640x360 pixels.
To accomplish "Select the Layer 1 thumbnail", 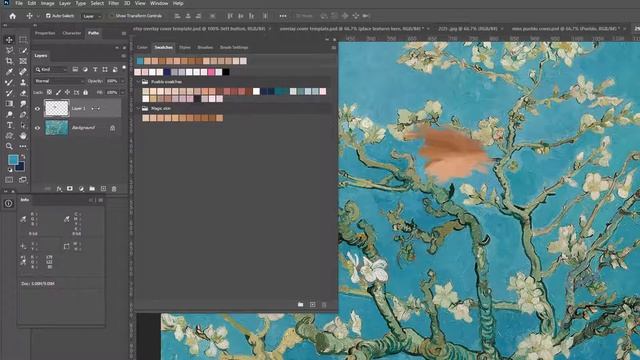I will coord(56,109).
